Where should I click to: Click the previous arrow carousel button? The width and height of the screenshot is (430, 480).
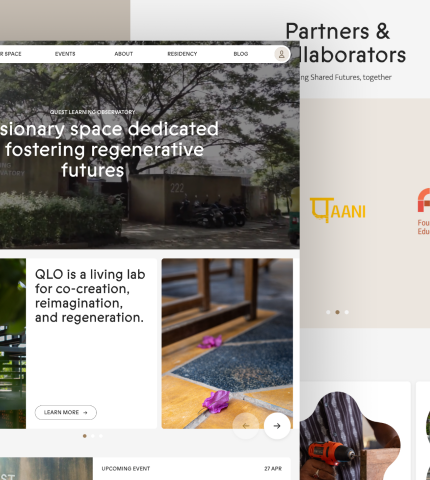[x=246, y=426]
